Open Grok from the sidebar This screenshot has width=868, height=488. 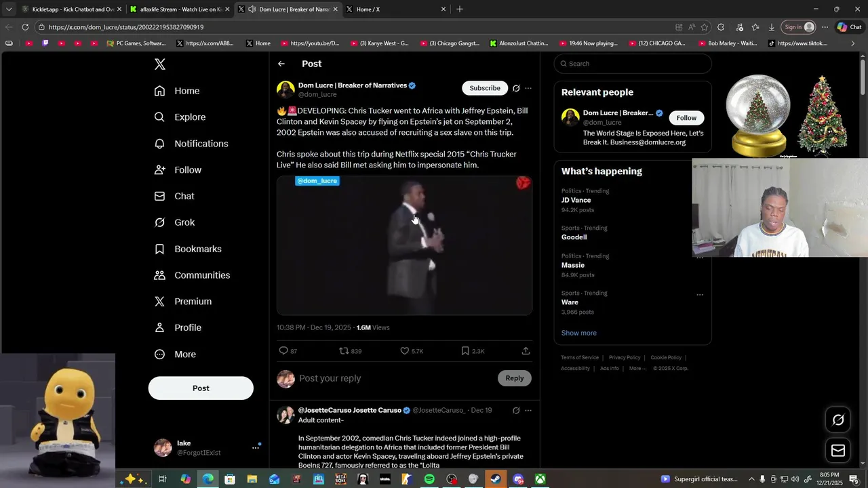[174, 222]
